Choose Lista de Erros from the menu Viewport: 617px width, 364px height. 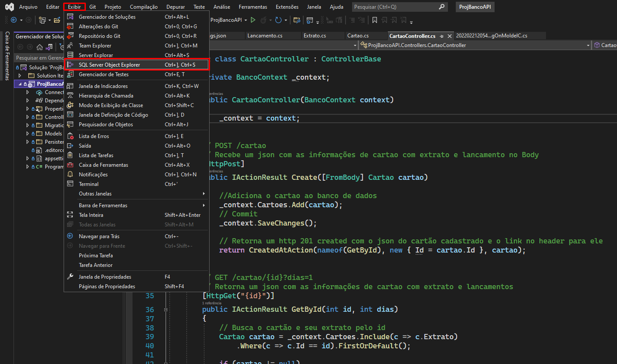coord(137,136)
